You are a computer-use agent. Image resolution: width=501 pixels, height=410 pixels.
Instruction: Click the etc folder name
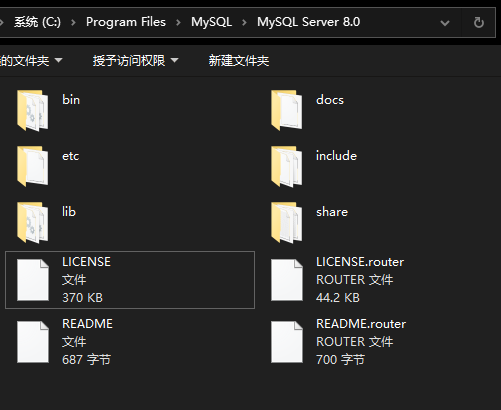tap(71, 156)
